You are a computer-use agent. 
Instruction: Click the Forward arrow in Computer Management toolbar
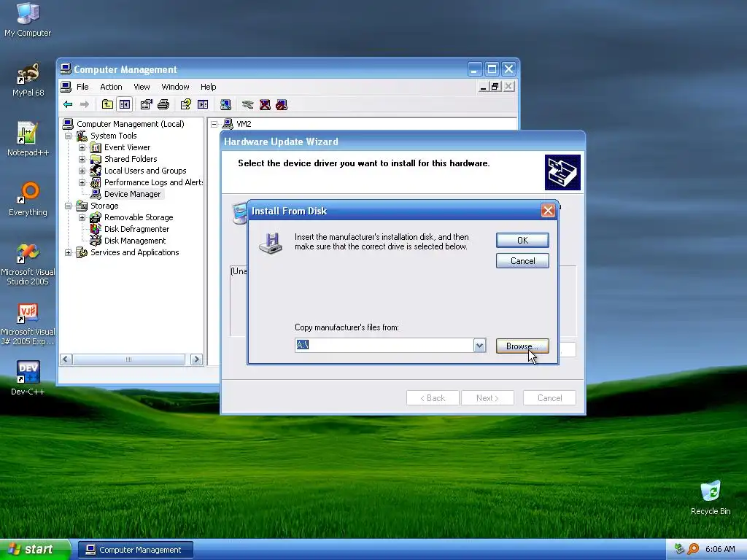[x=85, y=104]
